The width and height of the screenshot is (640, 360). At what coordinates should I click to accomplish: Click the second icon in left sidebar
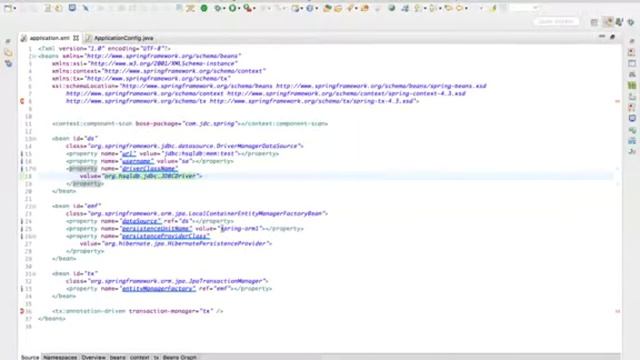(8, 53)
